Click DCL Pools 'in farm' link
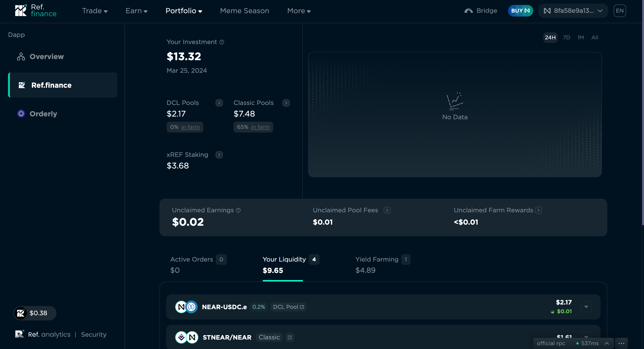Image resolution: width=644 pixels, height=349 pixels. point(191,127)
